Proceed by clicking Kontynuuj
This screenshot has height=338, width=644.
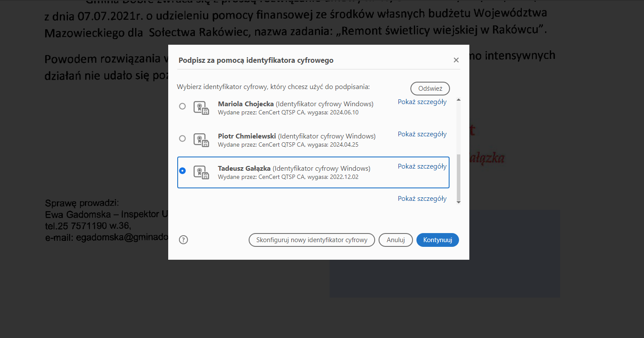point(438,240)
